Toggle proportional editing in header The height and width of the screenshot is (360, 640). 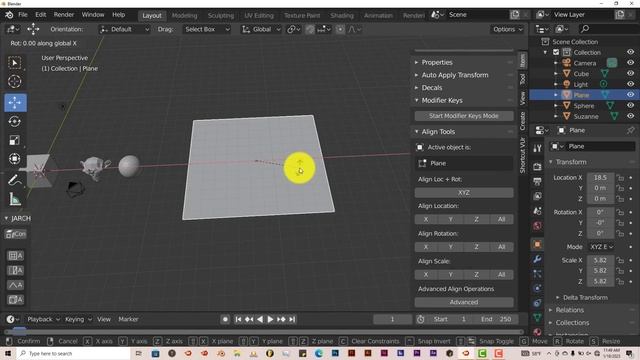[x=340, y=29]
